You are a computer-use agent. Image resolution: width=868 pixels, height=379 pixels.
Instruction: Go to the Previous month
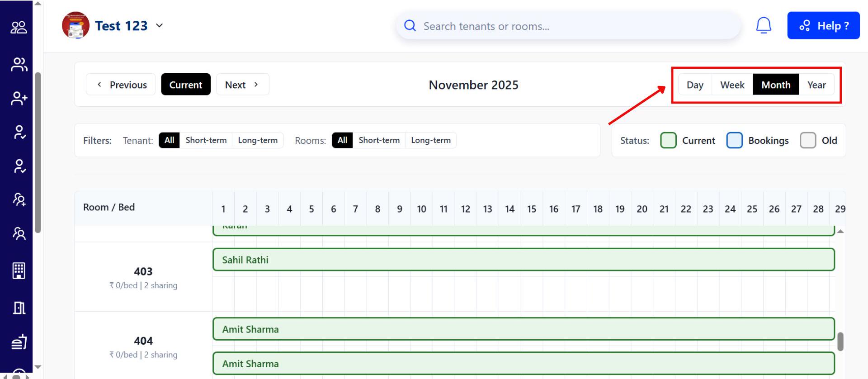pyautogui.click(x=121, y=85)
